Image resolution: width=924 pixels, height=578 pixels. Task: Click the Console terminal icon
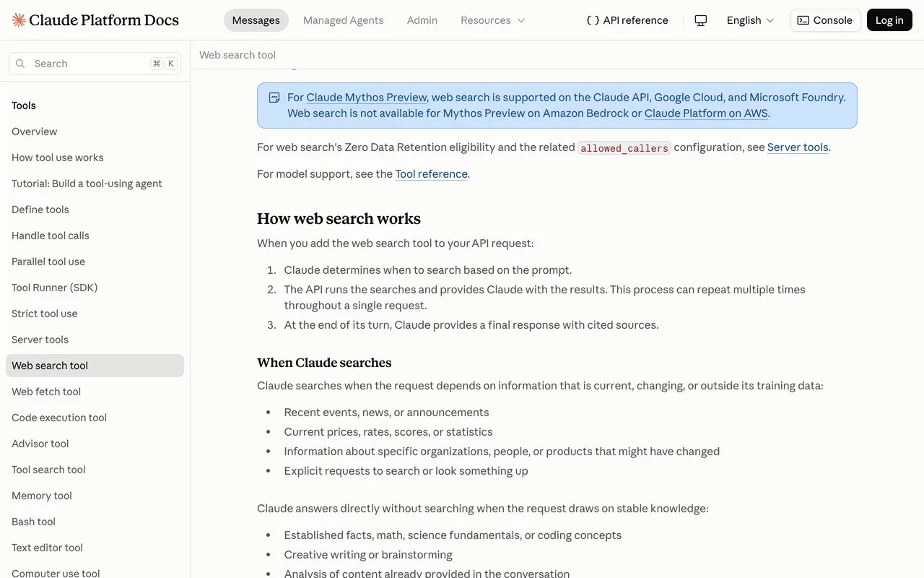click(803, 20)
